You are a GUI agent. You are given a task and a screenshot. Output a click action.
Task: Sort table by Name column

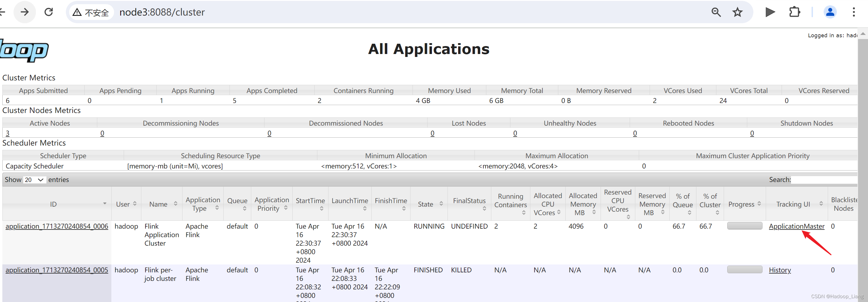tap(161, 204)
